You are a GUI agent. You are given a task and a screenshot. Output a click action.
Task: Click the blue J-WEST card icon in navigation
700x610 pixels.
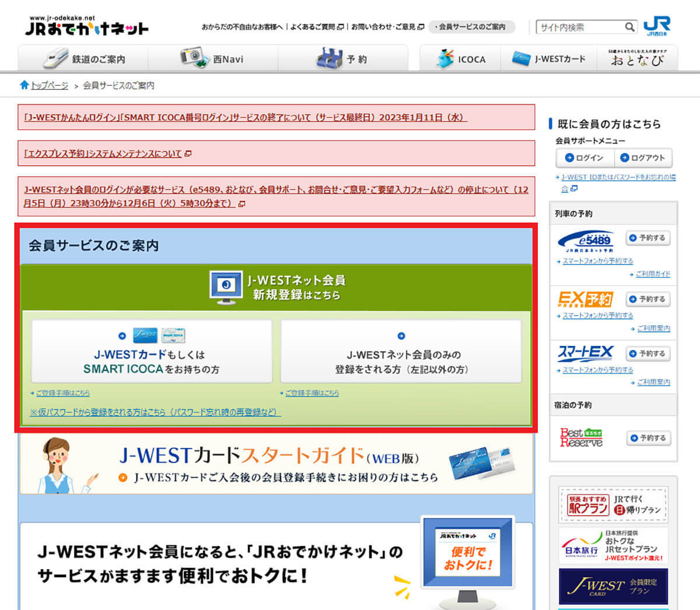521,58
